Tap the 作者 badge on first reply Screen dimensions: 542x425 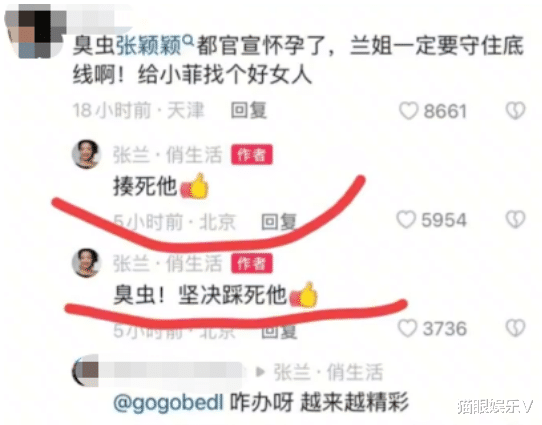tap(252, 154)
